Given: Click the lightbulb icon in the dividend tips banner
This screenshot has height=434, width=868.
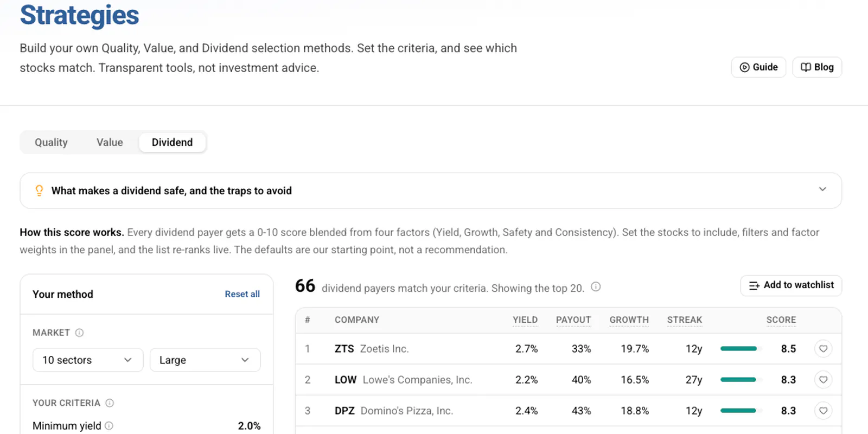Looking at the screenshot, I should click(39, 190).
